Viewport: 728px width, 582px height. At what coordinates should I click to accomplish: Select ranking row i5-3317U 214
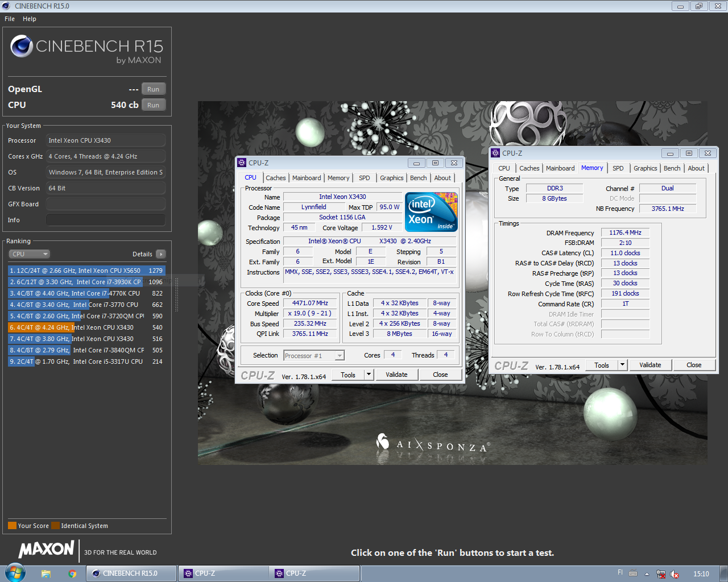point(86,361)
